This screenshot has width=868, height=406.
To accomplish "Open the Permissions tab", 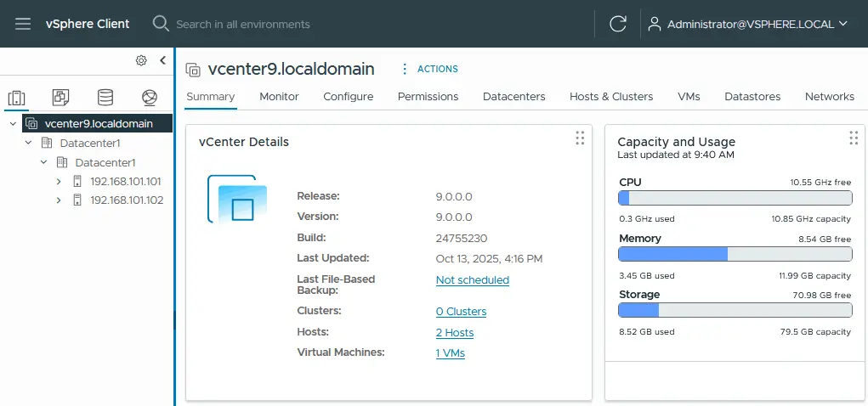I will pos(428,96).
